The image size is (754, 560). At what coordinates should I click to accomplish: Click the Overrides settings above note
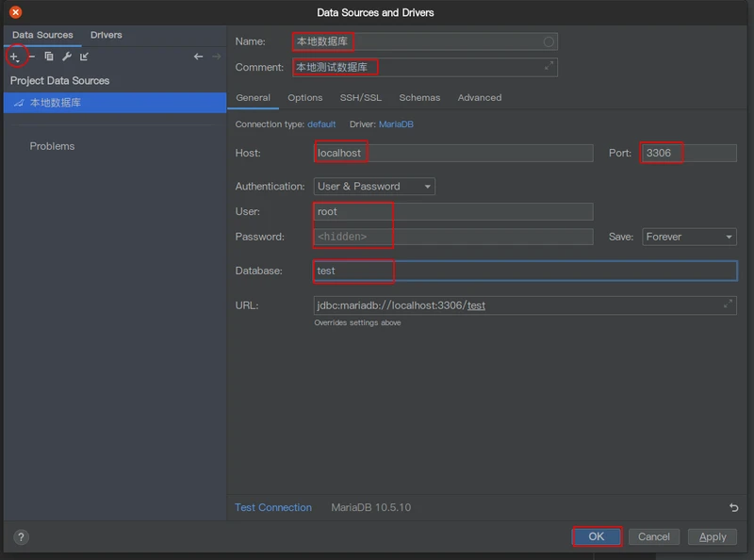pos(357,322)
